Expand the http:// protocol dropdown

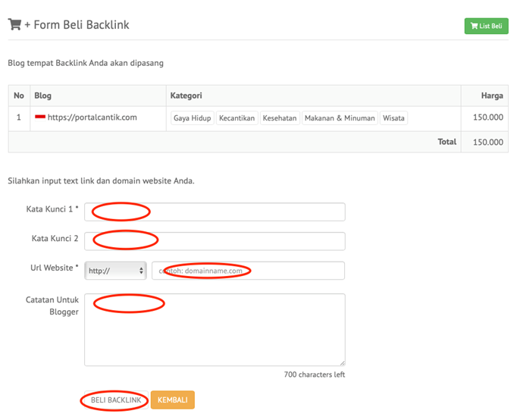click(115, 271)
